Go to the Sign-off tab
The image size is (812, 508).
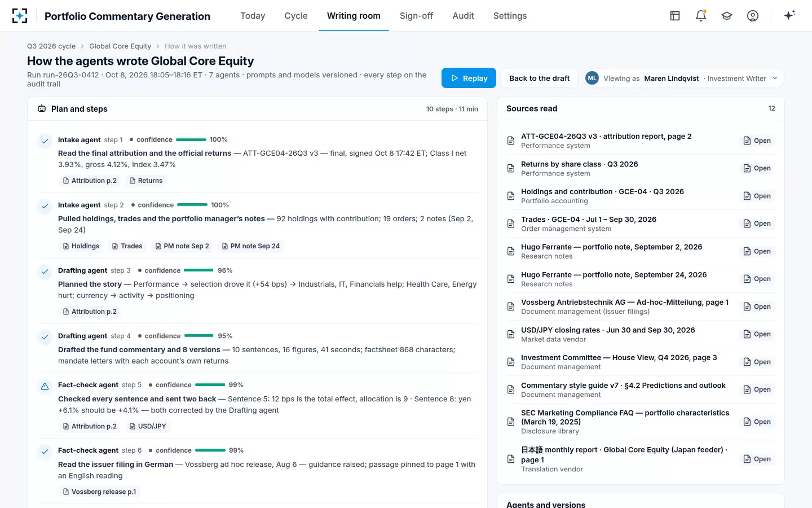click(x=416, y=16)
